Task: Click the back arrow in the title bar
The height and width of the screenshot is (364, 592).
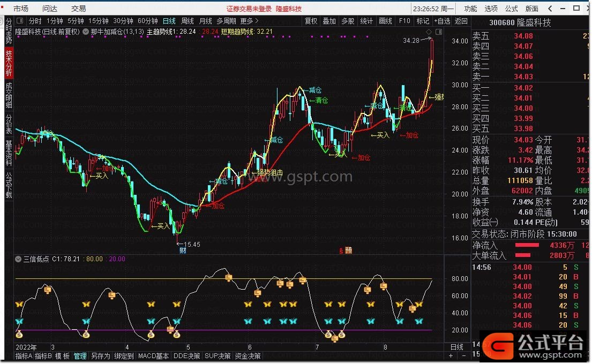Action: coord(550,9)
